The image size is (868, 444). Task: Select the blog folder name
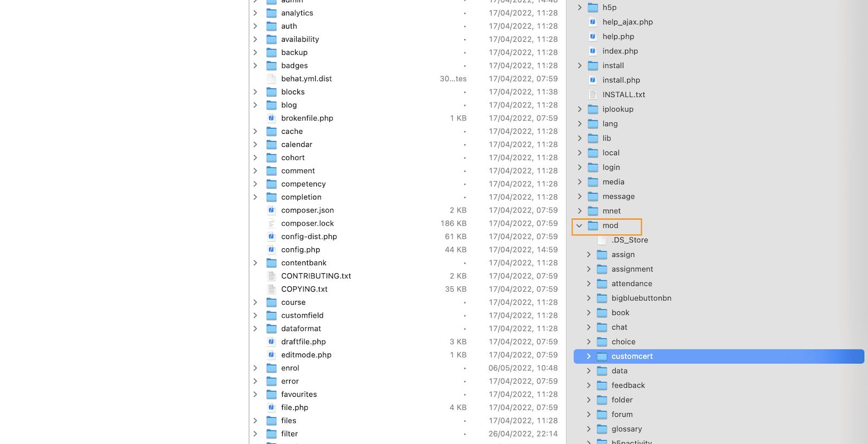point(289,105)
